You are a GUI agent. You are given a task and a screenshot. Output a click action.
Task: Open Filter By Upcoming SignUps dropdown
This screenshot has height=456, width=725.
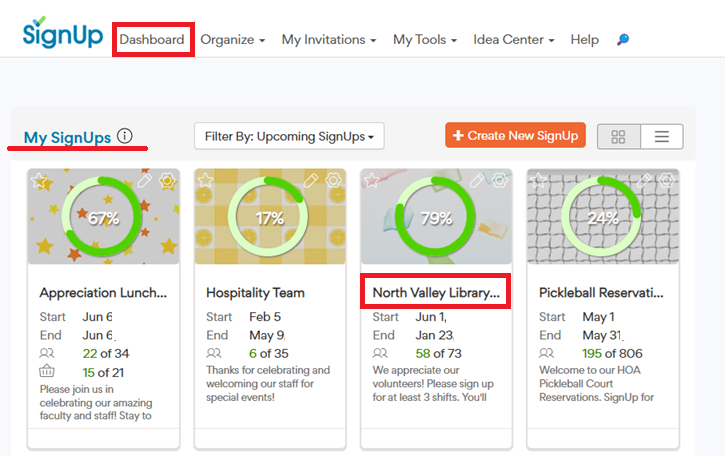[289, 136]
